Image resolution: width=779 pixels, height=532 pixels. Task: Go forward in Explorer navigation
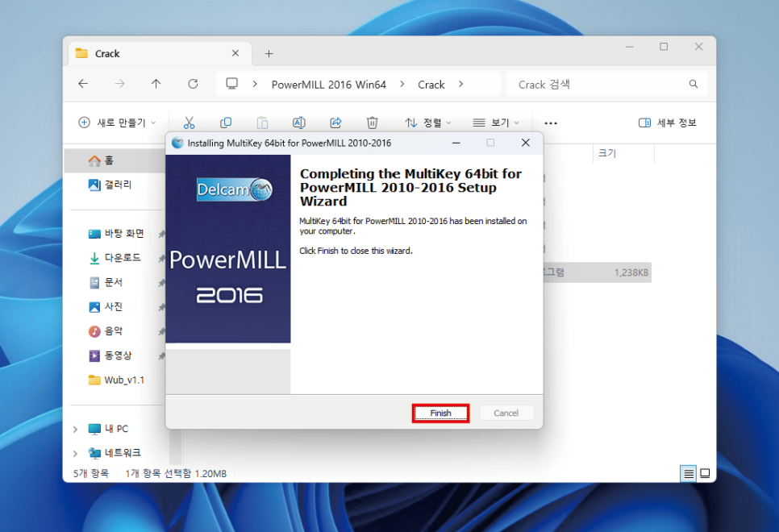pos(119,84)
